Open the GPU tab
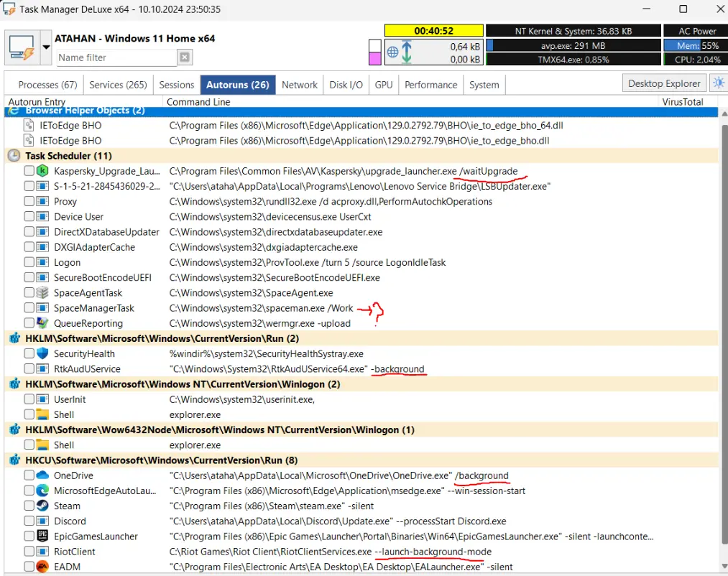The height and width of the screenshot is (576, 728). [x=384, y=85]
